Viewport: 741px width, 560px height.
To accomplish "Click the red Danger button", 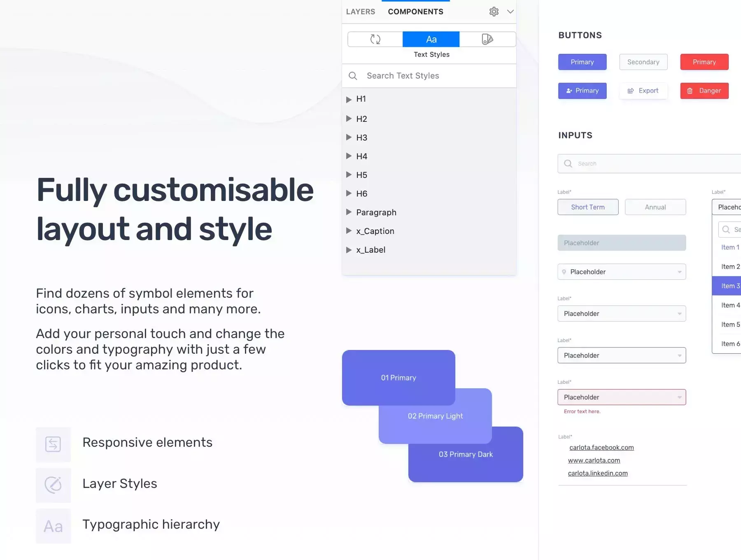I will (x=704, y=91).
